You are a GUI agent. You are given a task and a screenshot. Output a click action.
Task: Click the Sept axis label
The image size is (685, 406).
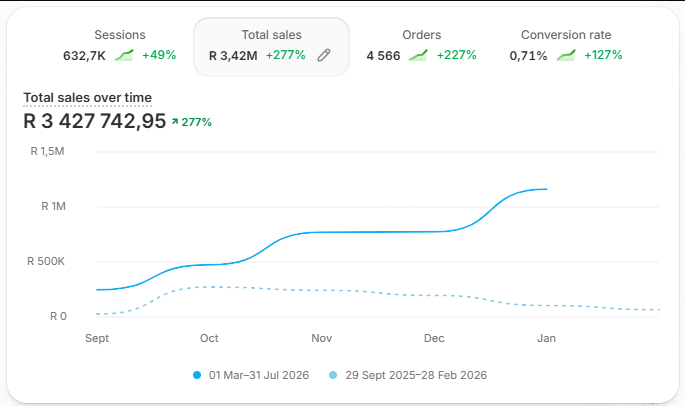tap(97, 338)
